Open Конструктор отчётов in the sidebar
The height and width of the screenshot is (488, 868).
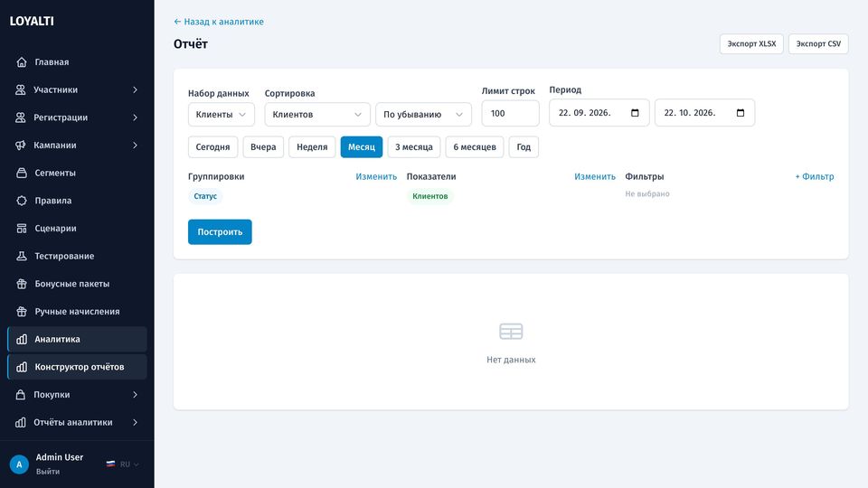coord(77,367)
